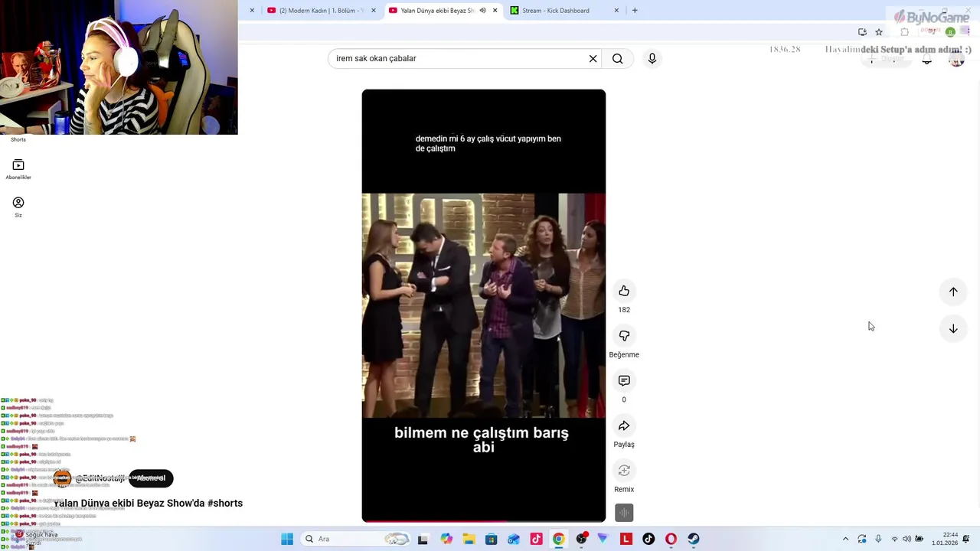Click the YouTube search magnifier button
980x551 pixels.
(x=618, y=58)
